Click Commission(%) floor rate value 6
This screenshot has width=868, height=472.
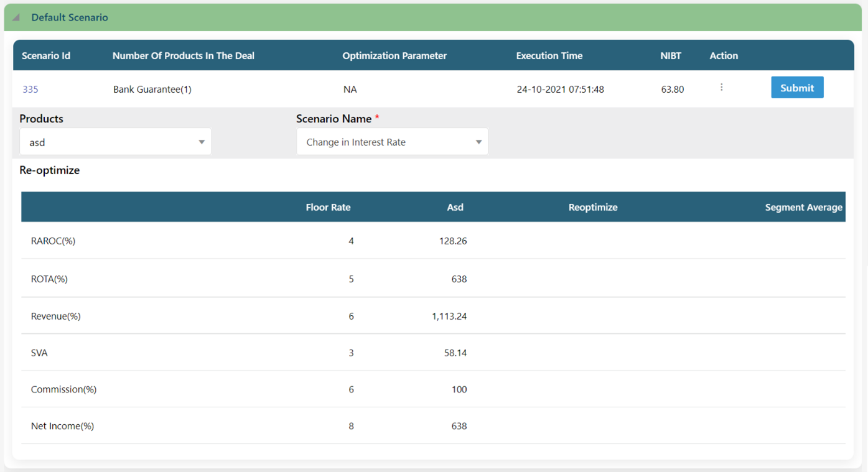click(351, 389)
